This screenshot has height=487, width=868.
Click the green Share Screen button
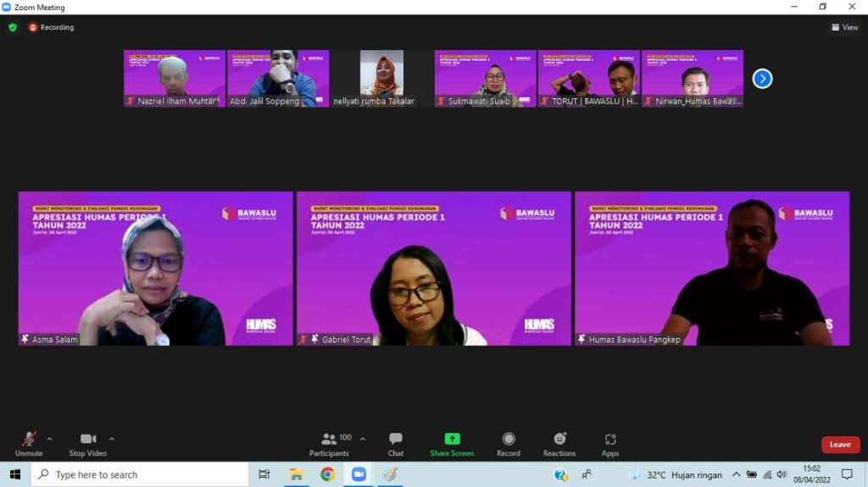coord(452,445)
